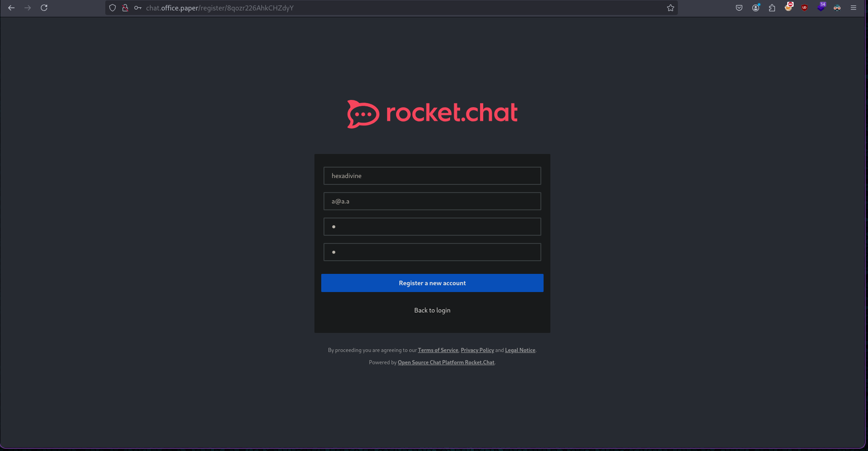868x451 pixels.
Task: Open the Terms of Service link
Action: click(x=438, y=350)
